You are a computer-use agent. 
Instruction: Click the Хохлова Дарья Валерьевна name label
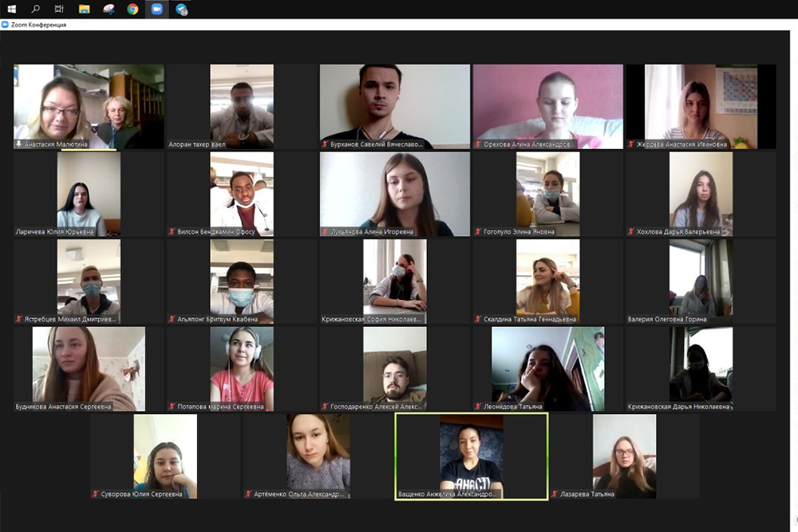pyautogui.click(x=678, y=232)
